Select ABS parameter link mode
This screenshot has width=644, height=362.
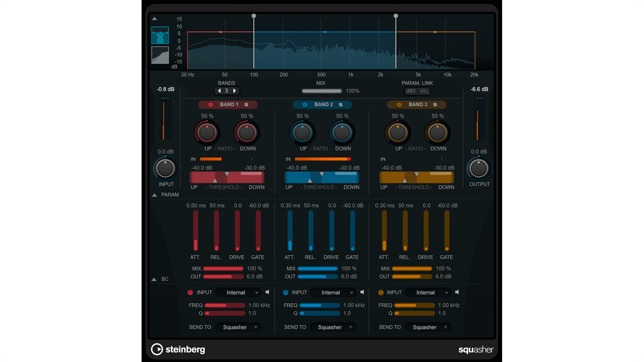411,91
